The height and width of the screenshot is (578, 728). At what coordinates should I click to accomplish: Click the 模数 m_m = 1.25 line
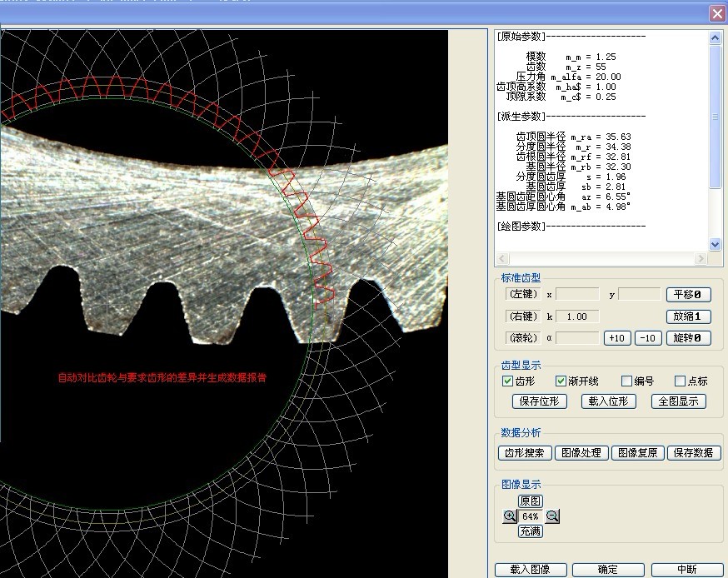pyautogui.click(x=571, y=57)
